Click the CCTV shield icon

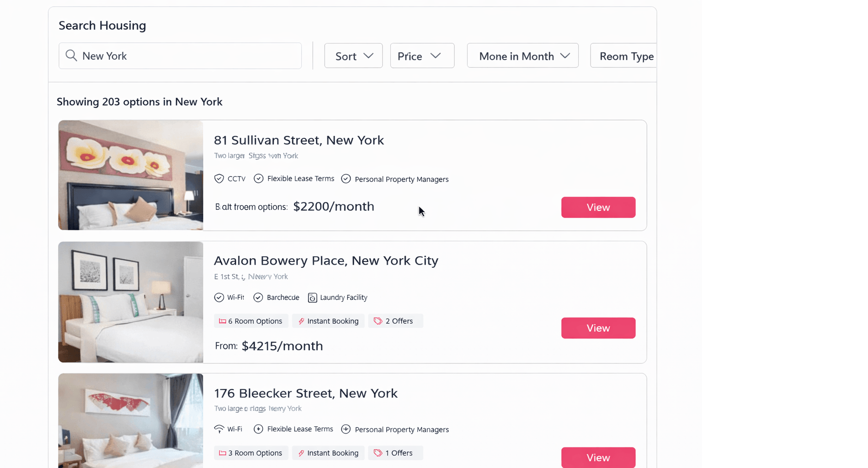219,179
